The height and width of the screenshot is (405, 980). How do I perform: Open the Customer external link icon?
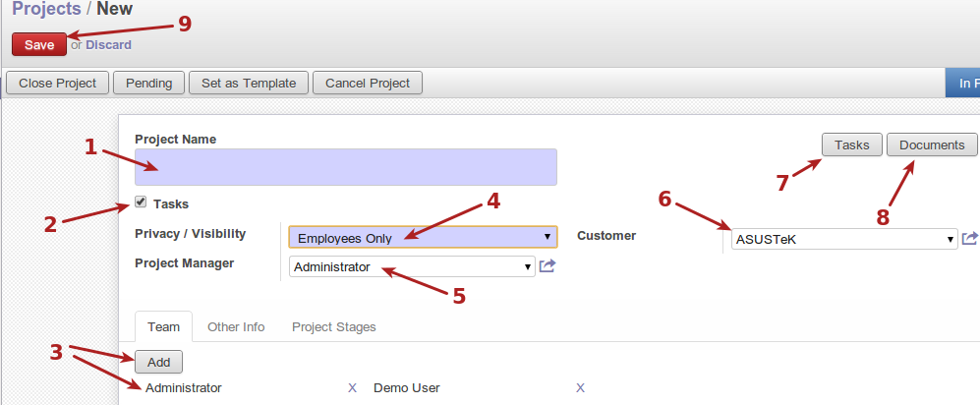(970, 238)
